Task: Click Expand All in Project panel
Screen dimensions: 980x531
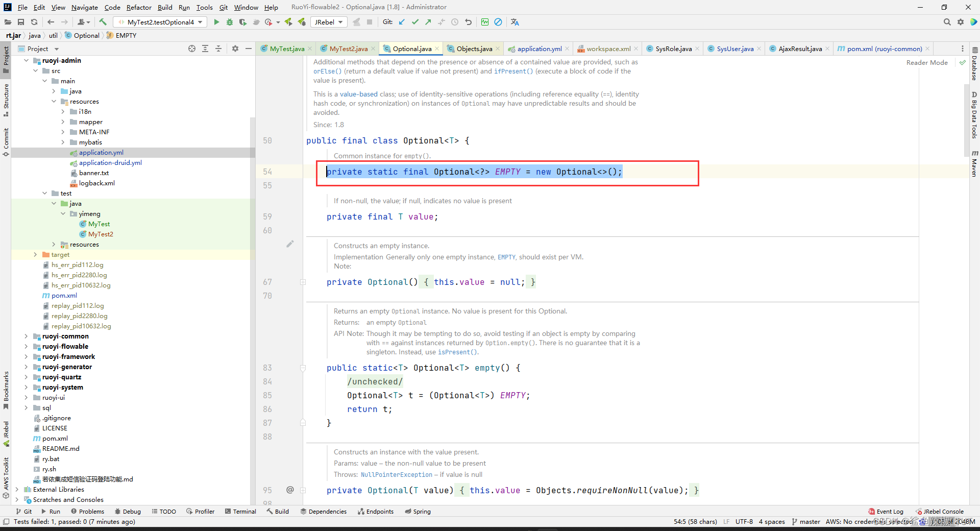Action: coord(205,49)
